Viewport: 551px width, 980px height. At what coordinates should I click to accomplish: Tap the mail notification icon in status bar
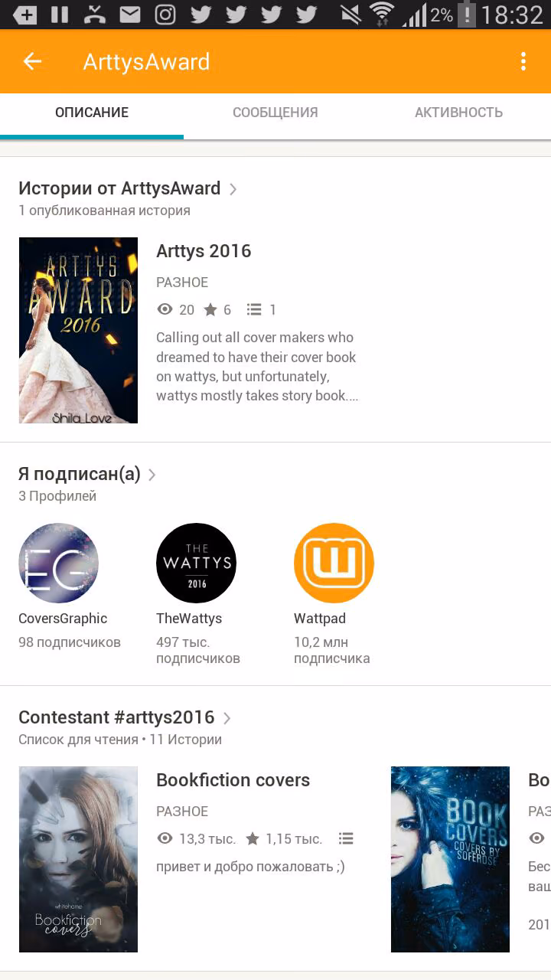pyautogui.click(x=130, y=14)
